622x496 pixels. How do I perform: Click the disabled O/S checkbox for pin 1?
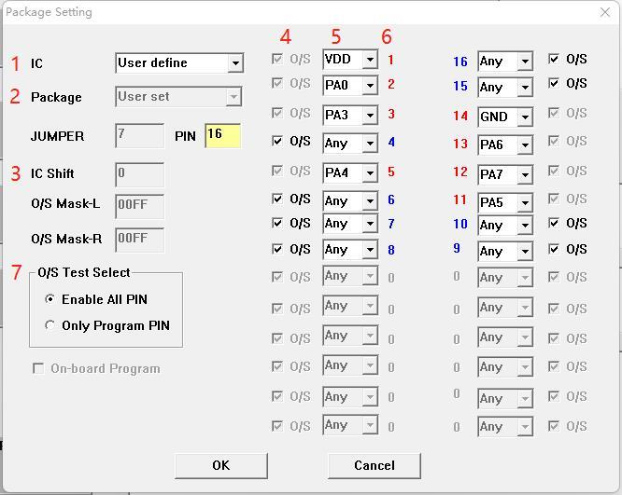pos(277,59)
